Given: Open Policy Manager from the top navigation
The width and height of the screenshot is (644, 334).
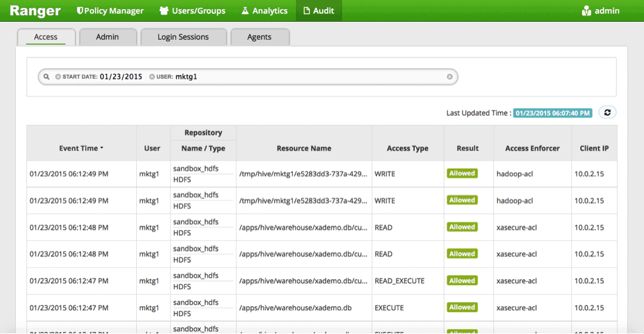Looking at the screenshot, I should click(x=110, y=11).
